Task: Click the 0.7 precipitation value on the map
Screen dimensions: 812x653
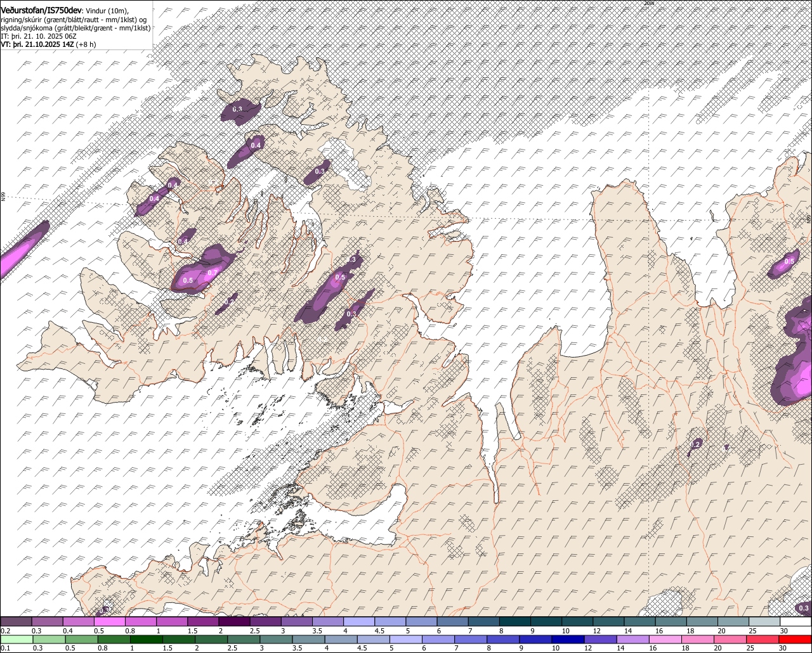Action: pos(213,273)
